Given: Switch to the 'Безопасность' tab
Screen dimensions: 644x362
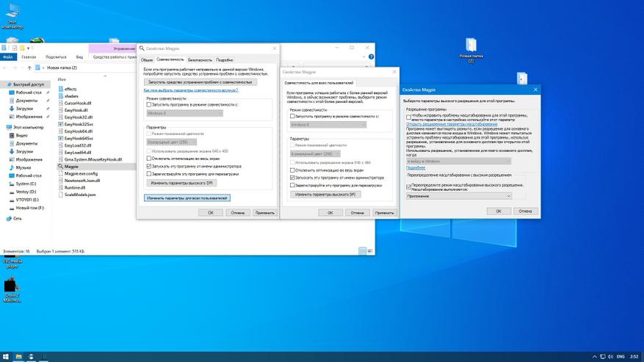Looking at the screenshot, I should [199, 59].
